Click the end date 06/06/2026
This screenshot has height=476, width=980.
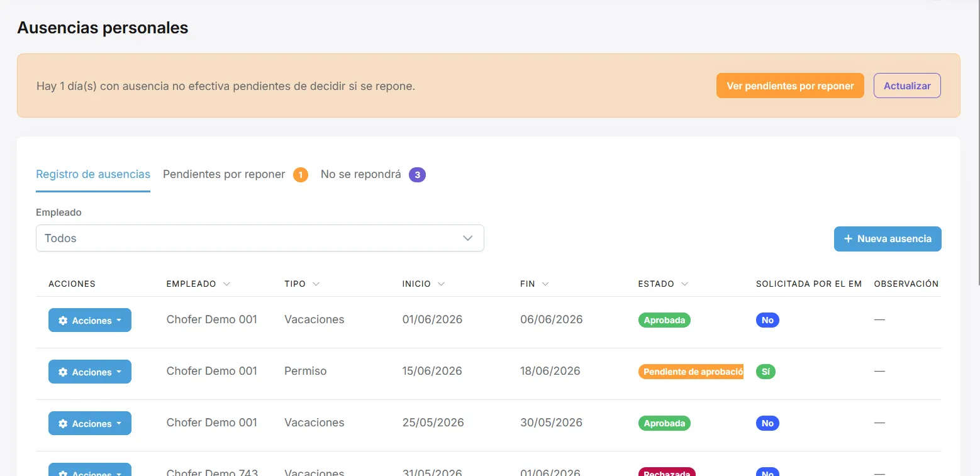click(552, 319)
